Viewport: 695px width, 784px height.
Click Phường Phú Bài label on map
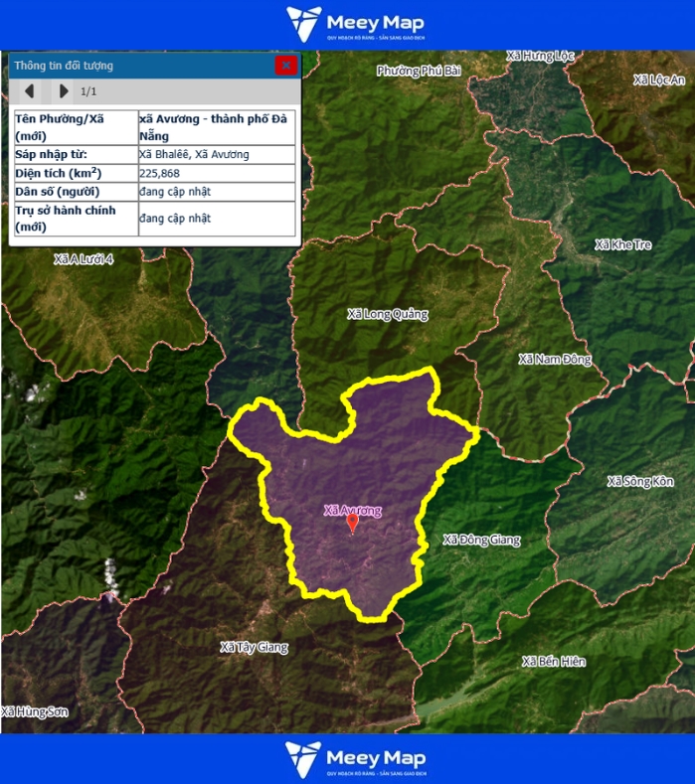pos(419,71)
